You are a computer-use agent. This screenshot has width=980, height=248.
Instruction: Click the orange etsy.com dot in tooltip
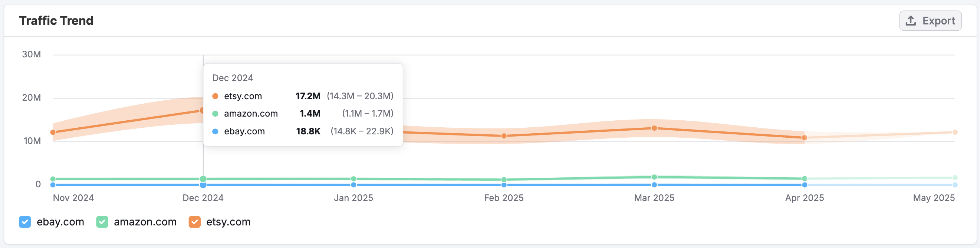tap(216, 97)
